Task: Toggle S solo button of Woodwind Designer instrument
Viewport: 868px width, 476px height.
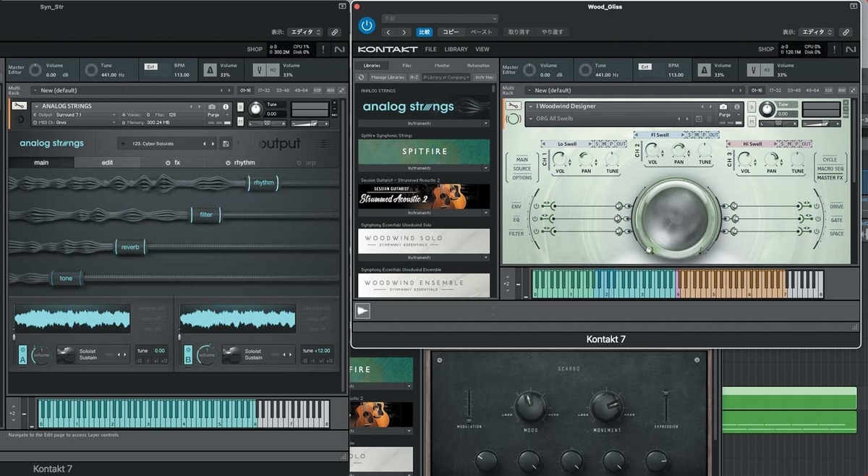Action: (752, 106)
